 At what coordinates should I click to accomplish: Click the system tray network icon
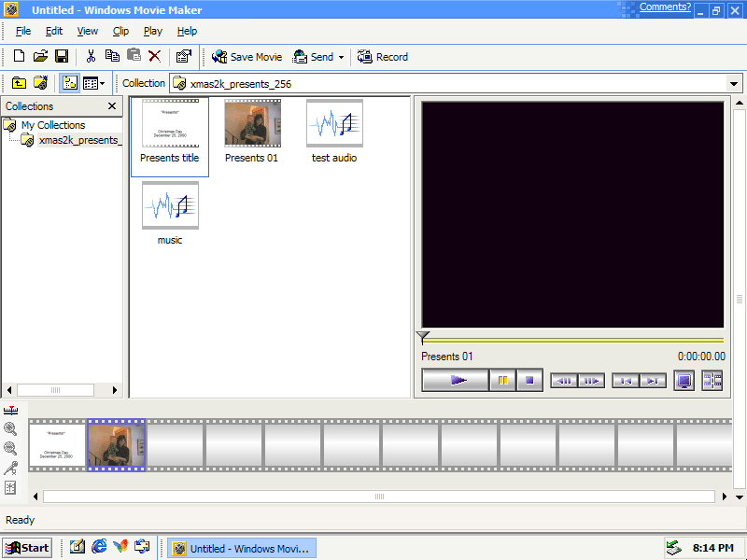(x=673, y=548)
